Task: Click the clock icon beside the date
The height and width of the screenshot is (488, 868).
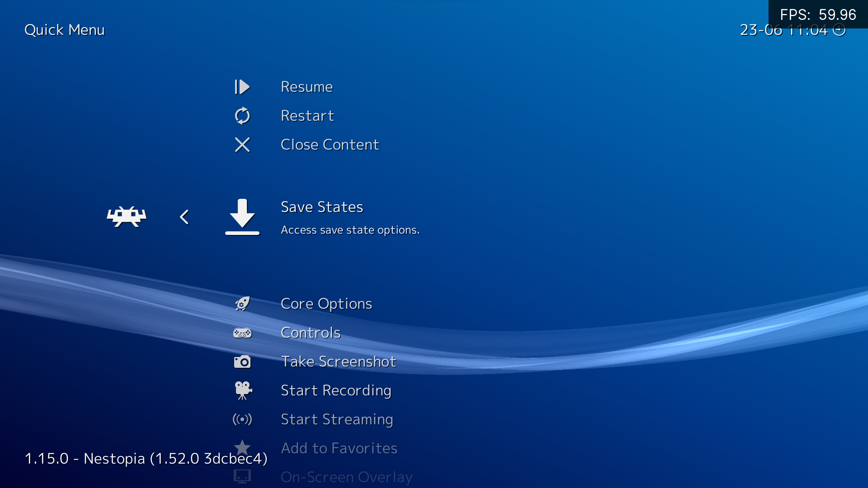Action: 840,30
